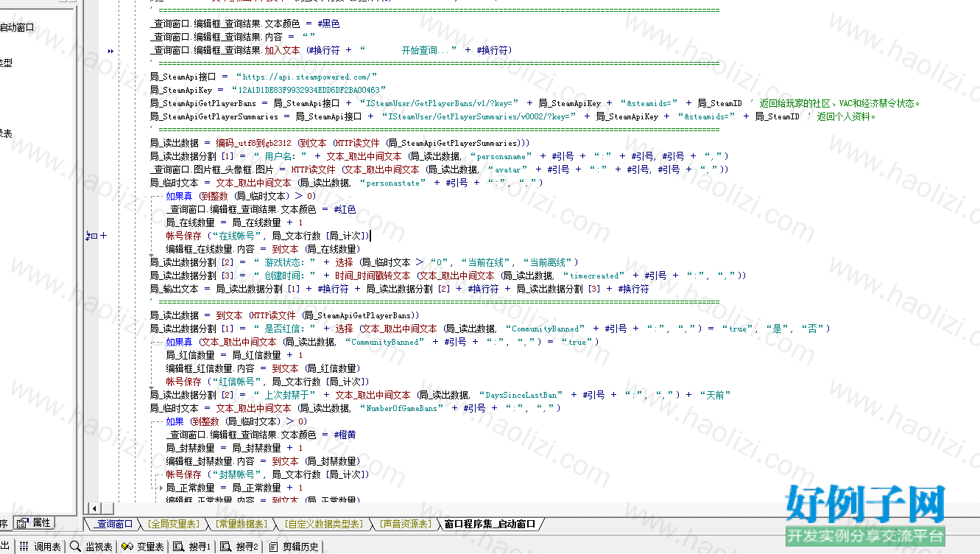This screenshot has height=554, width=980.
Task: Click the 局_封禁数量 + 1 assignment line
Action: [x=234, y=448]
